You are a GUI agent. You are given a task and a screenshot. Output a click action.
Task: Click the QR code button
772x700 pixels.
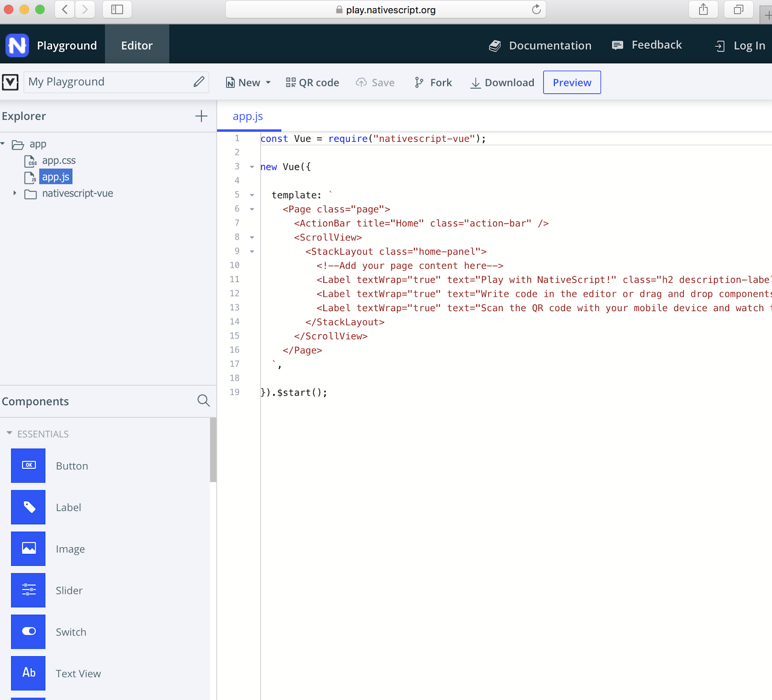313,82
